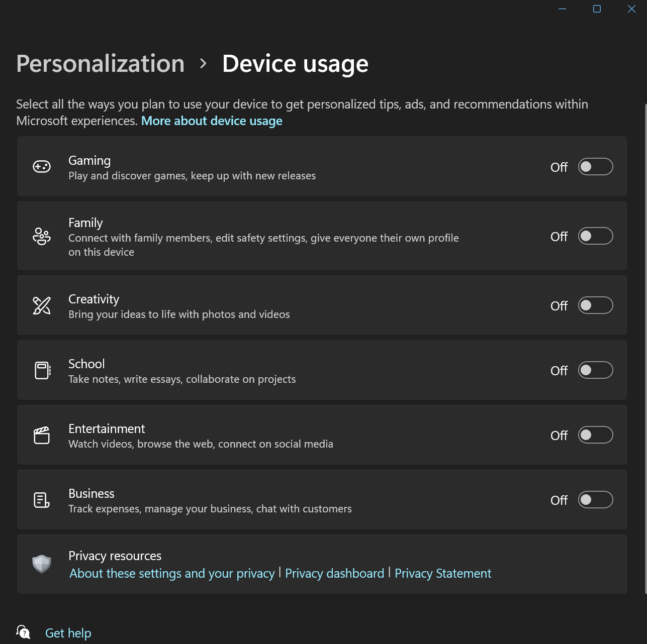
Task: Click 'Watch videos, browse the web' description
Action: 201,444
